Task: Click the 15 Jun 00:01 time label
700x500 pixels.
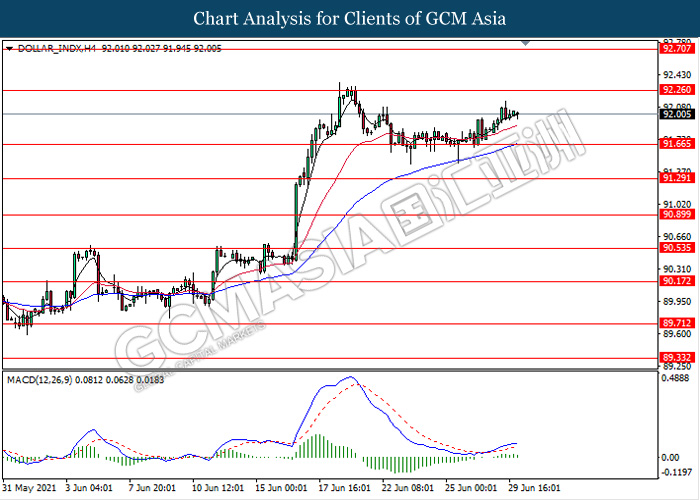Action: (281, 488)
